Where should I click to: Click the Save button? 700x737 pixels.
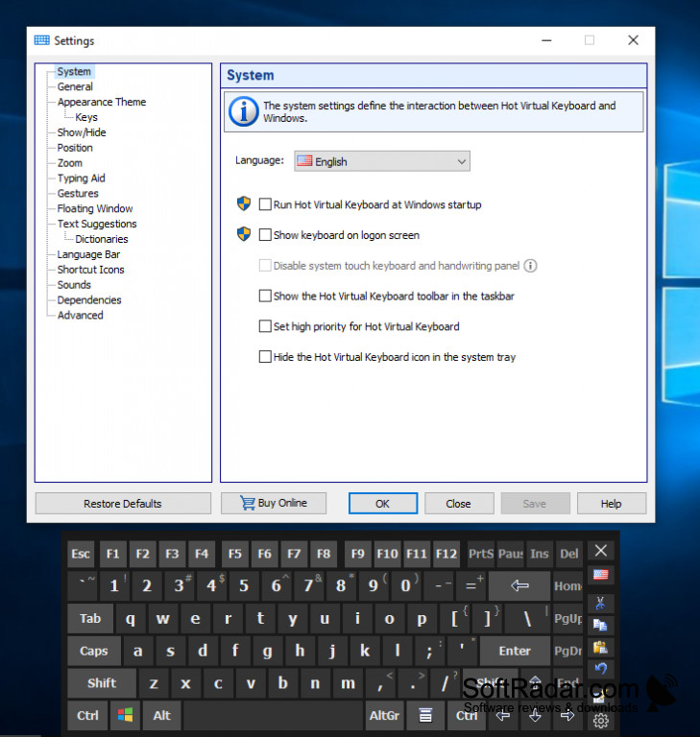tap(535, 504)
